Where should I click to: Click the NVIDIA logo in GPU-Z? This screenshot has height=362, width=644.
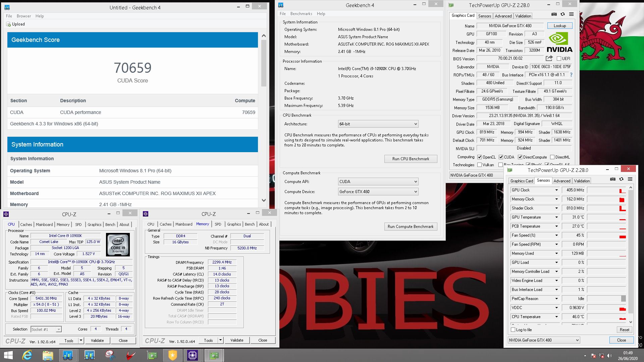coord(559,42)
